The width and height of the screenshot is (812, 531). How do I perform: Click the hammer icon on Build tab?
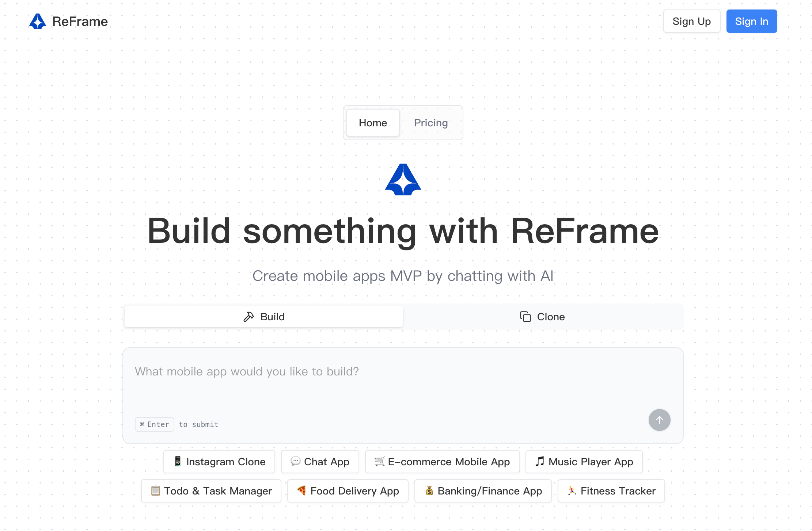249,317
